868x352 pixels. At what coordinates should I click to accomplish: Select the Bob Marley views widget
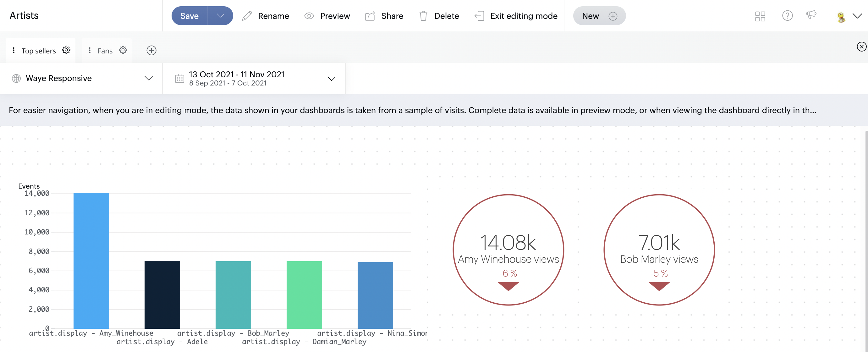[659, 250]
